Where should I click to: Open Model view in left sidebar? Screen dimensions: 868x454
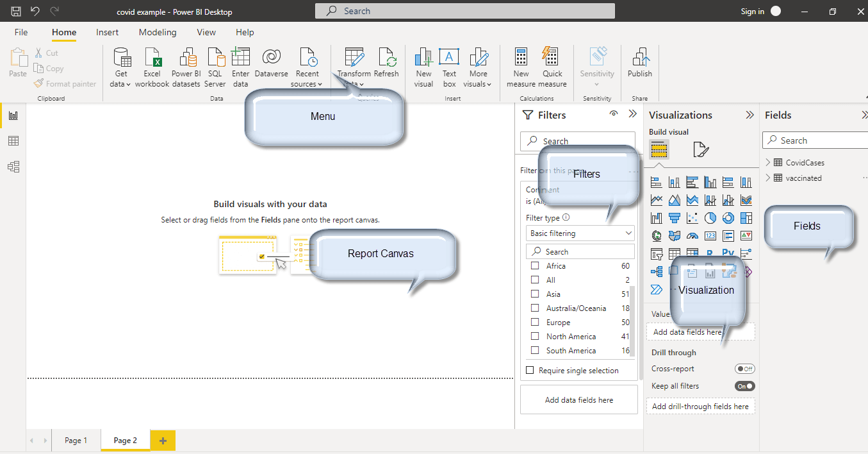point(13,167)
